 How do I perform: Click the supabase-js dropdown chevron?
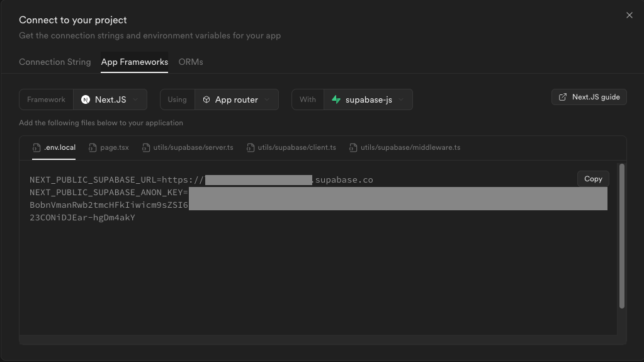pyautogui.click(x=401, y=99)
